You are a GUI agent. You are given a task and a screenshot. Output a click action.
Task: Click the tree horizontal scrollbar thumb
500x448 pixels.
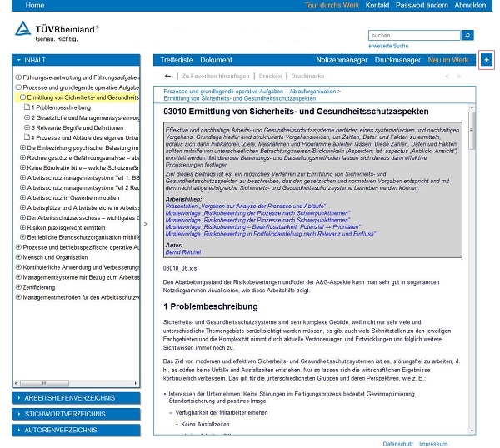pyautogui.click(x=44, y=383)
